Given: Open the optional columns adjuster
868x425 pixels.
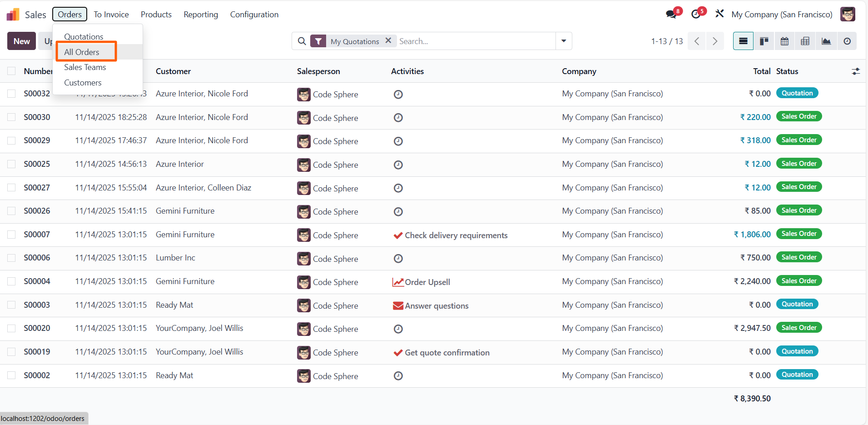Looking at the screenshot, I should [x=856, y=71].
